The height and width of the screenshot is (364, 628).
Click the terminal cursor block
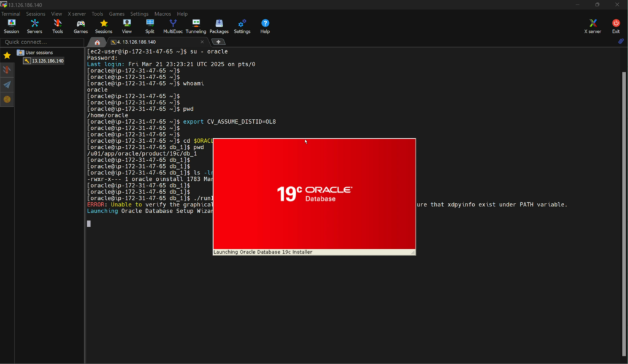89,224
